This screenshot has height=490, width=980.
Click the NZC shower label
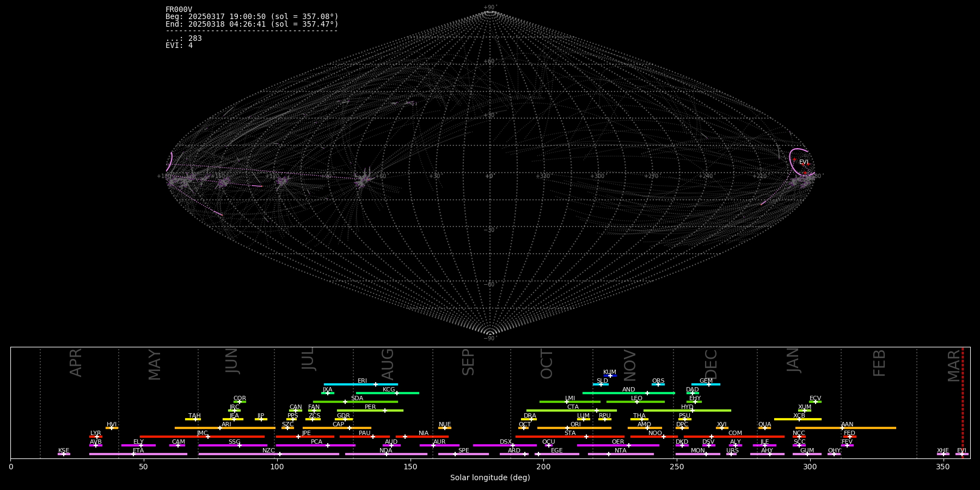point(269,451)
